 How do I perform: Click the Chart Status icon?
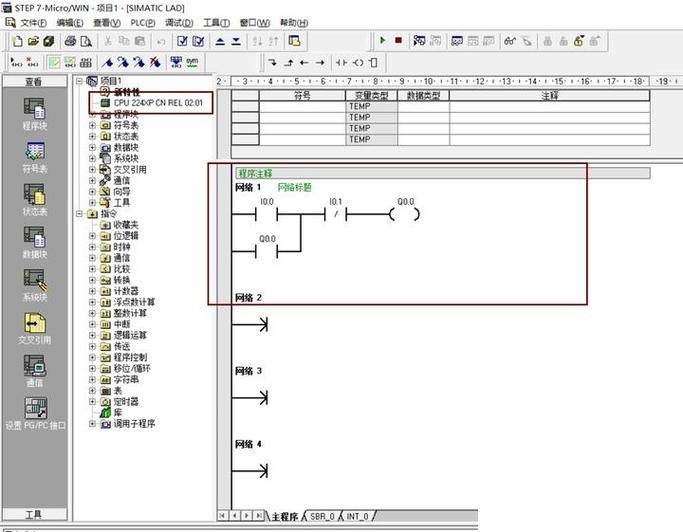tap(456, 41)
